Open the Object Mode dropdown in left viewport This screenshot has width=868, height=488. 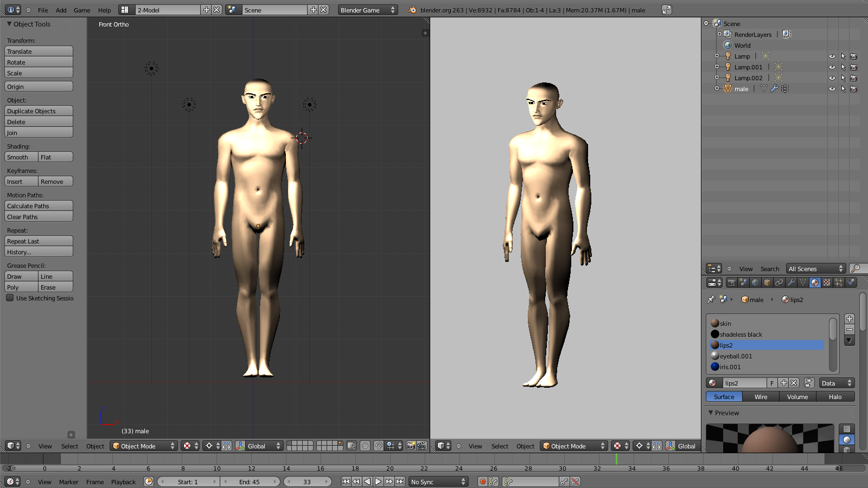144,446
